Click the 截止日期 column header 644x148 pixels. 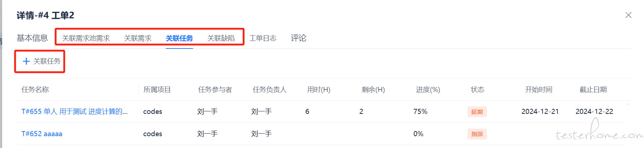(593, 89)
